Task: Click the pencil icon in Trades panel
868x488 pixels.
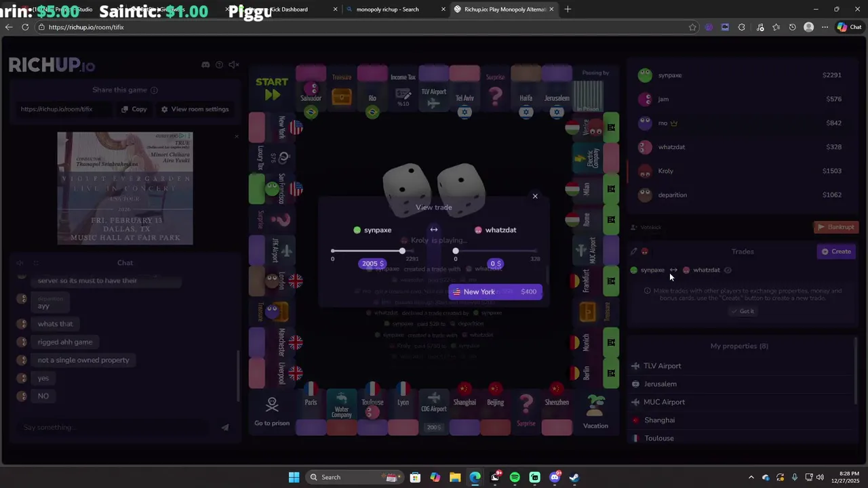Action: click(x=634, y=251)
